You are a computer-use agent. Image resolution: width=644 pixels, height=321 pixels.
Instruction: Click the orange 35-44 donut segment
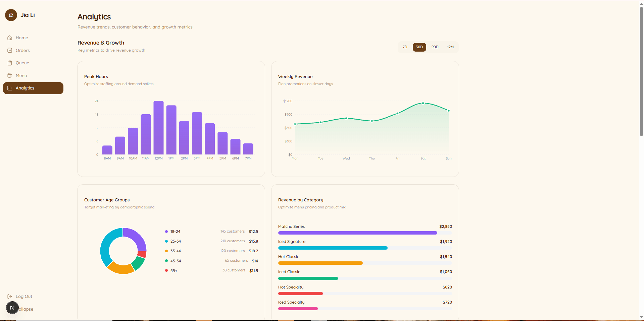point(121,268)
